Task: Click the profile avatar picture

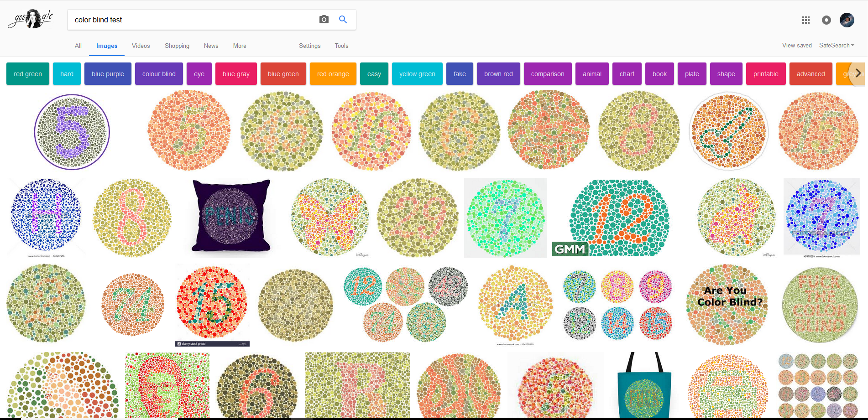Action: coord(847,20)
